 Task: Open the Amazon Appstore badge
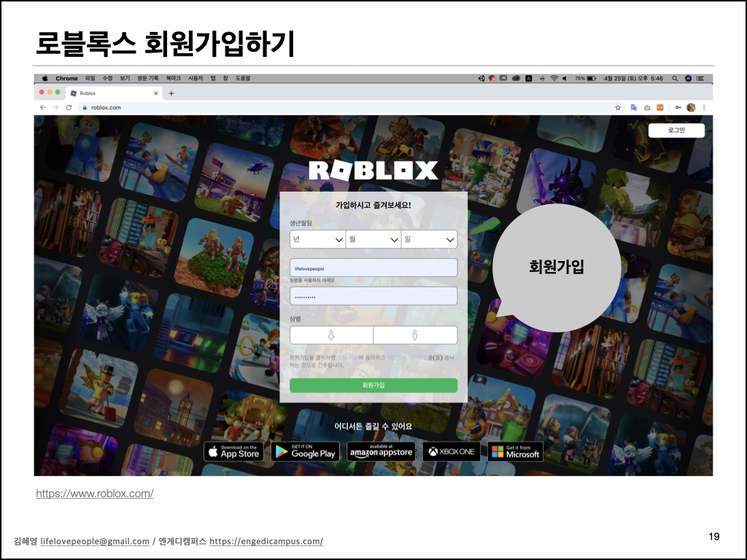click(381, 451)
